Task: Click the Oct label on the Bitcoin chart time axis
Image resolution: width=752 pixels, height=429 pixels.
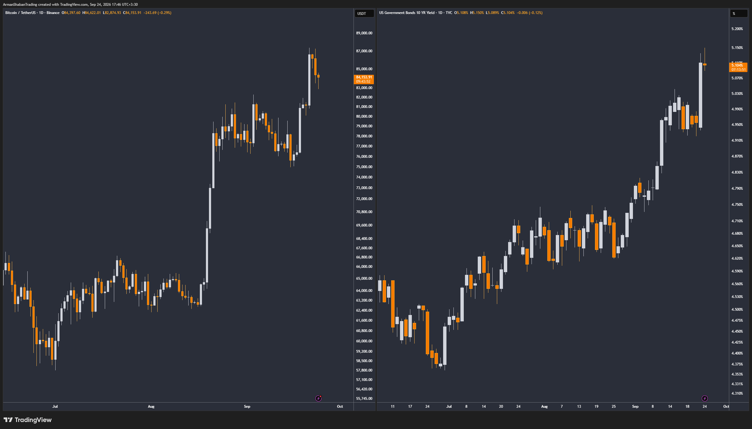Action: coord(340,406)
